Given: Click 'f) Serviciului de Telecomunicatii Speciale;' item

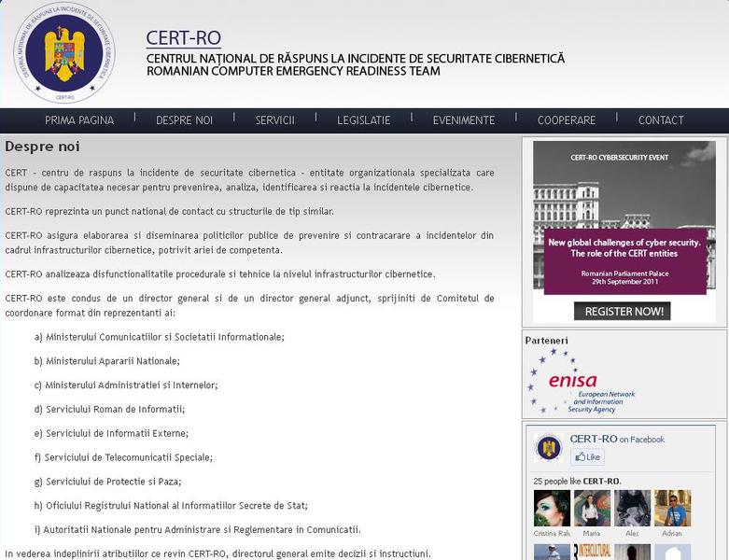Looking at the screenshot, I should pyautogui.click(x=123, y=457).
